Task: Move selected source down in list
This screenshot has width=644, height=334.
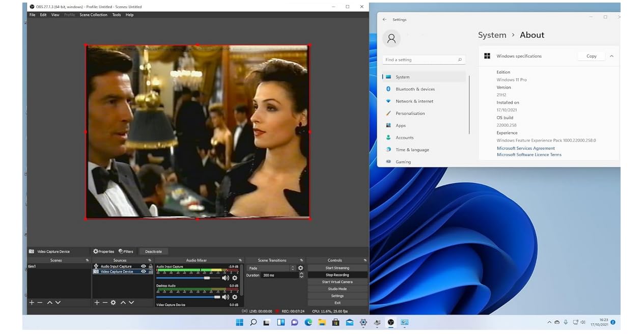Action: (131, 302)
